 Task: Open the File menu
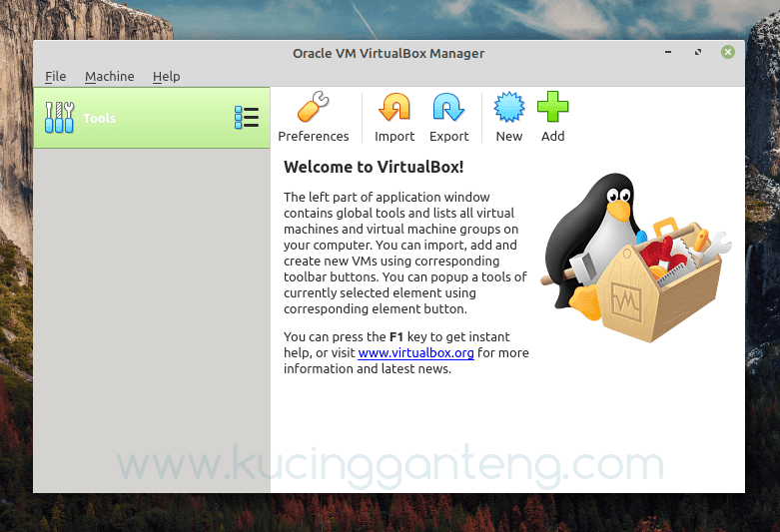click(55, 77)
